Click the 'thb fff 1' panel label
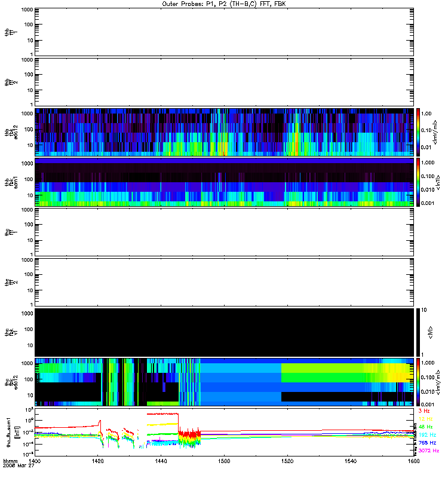Viewport: 448px width, 478px height. 11,32
